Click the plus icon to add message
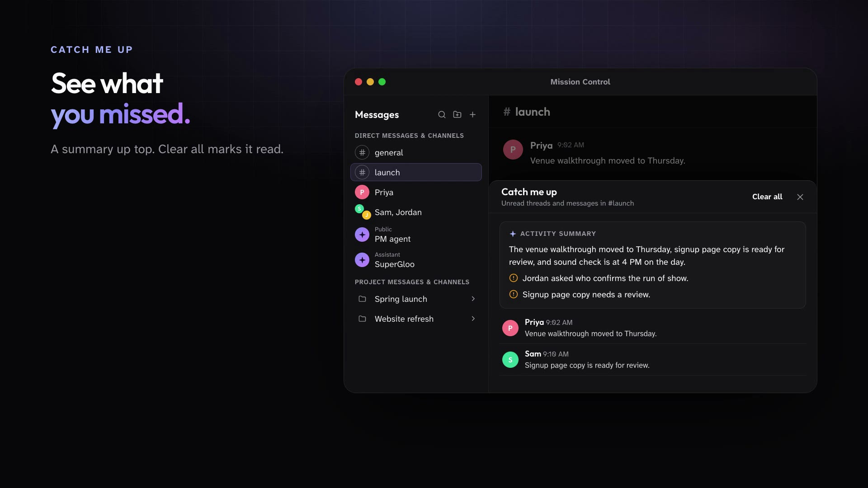Image resolution: width=868 pixels, height=488 pixels. point(472,115)
